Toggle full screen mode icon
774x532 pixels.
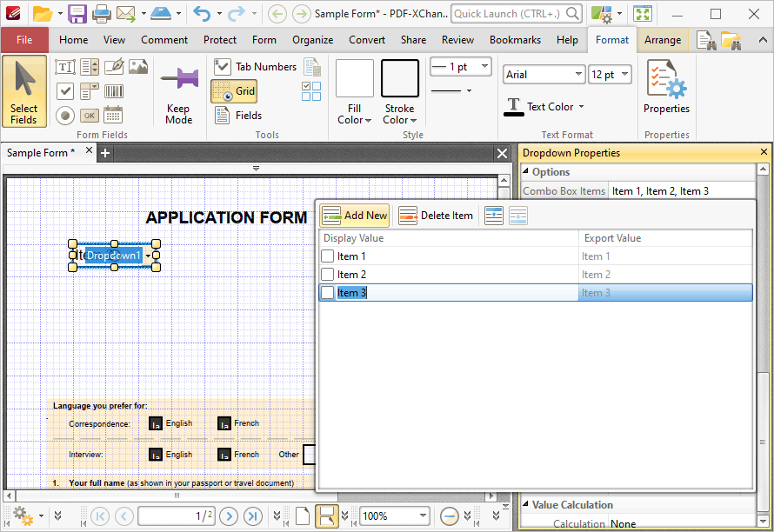point(642,14)
